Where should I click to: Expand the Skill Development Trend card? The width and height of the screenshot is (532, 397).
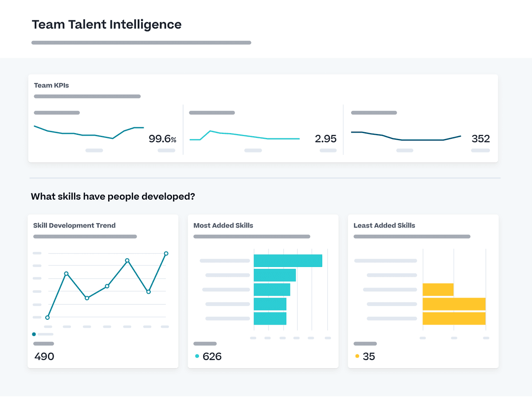[x=74, y=225]
